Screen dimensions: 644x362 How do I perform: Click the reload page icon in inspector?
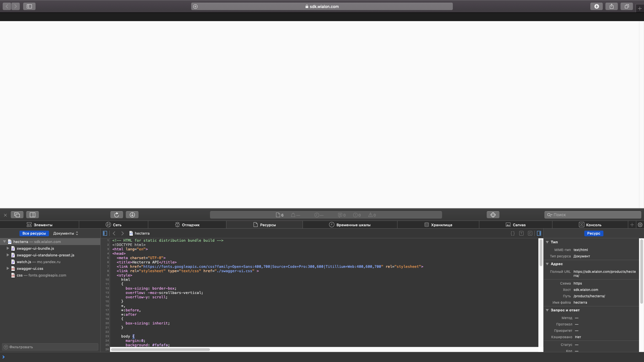[x=116, y=215]
